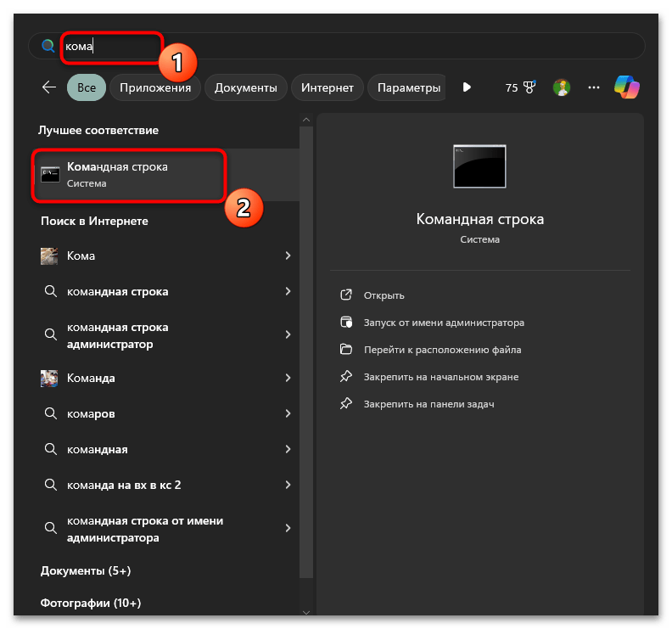Click the Открыть open icon
The width and height of the screenshot is (672, 629).
point(346,295)
